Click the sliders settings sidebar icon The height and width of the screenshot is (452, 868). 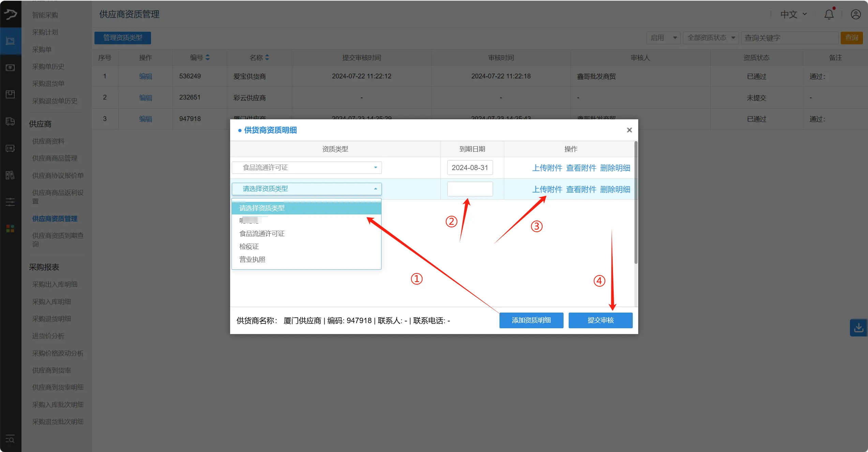10,202
